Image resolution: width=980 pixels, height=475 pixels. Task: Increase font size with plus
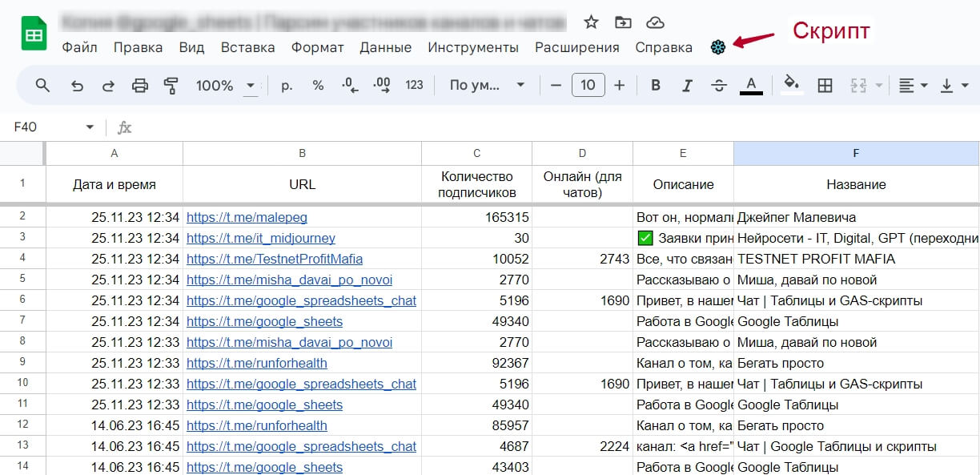[619, 85]
